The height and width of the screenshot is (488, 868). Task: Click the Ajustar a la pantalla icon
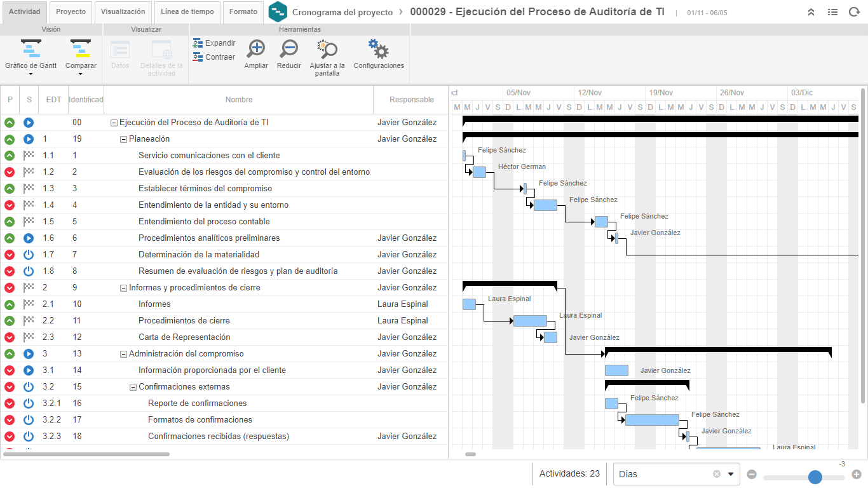pyautogui.click(x=327, y=49)
